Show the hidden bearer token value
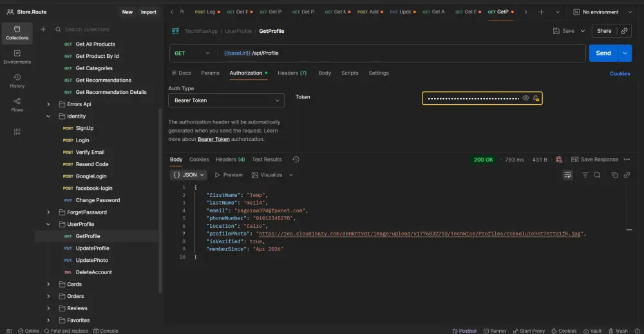This screenshot has height=334, width=644. pos(526,98)
